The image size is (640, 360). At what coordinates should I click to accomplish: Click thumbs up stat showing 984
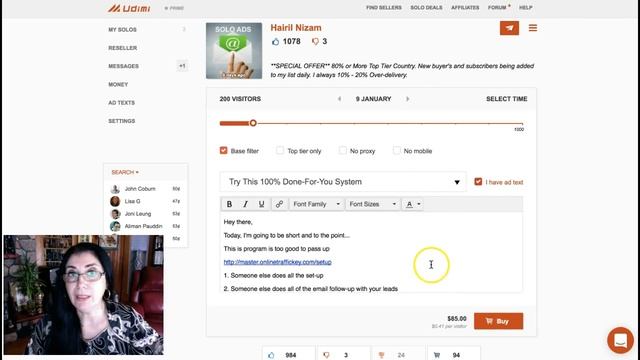pyautogui.click(x=288, y=355)
